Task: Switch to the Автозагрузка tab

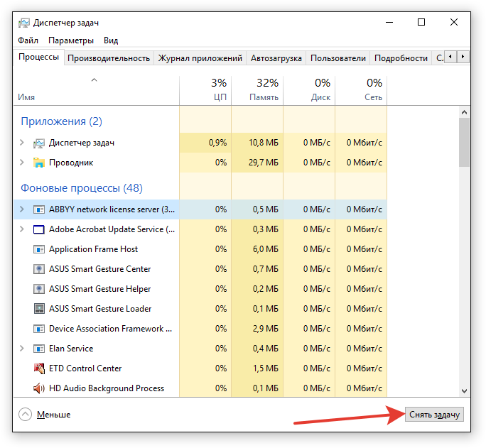Action: (x=276, y=58)
